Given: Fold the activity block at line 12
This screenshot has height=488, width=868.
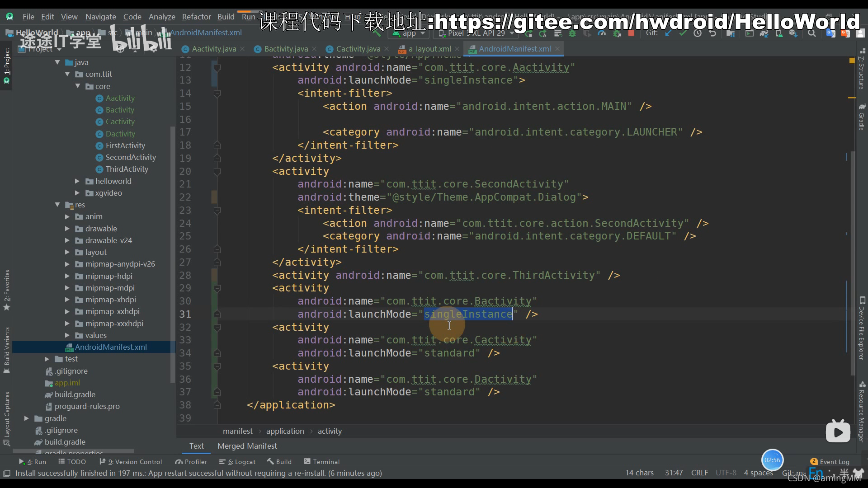Looking at the screenshot, I should tap(217, 68).
